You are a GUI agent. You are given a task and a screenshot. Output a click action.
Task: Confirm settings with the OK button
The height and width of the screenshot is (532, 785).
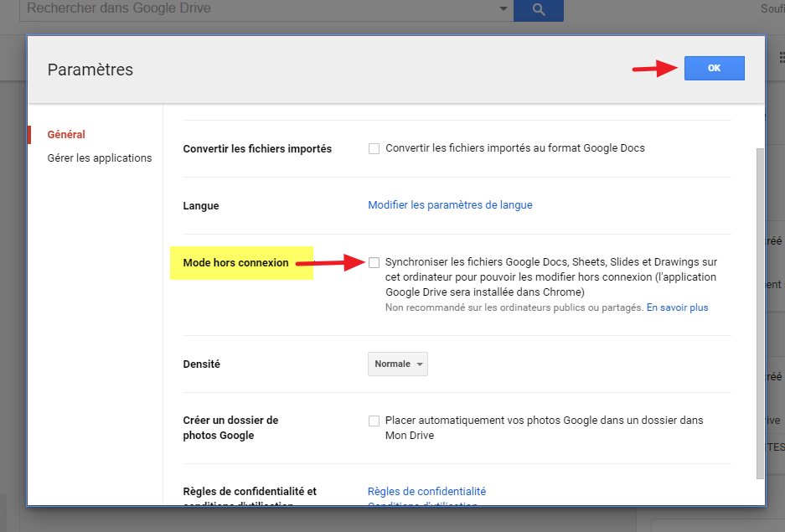click(x=715, y=68)
